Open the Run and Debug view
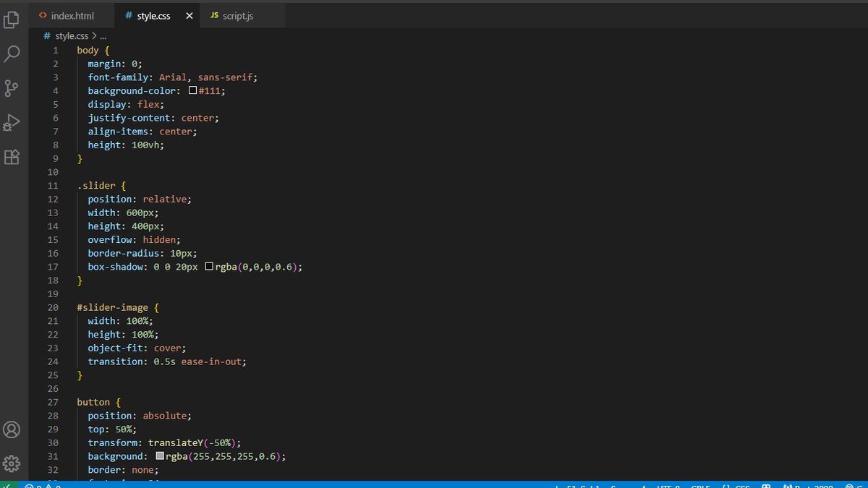Screen dimensions: 868x488 (x=12, y=122)
